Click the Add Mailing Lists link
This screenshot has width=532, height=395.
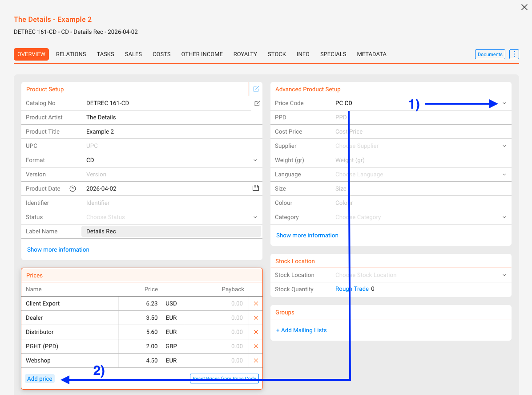301,330
